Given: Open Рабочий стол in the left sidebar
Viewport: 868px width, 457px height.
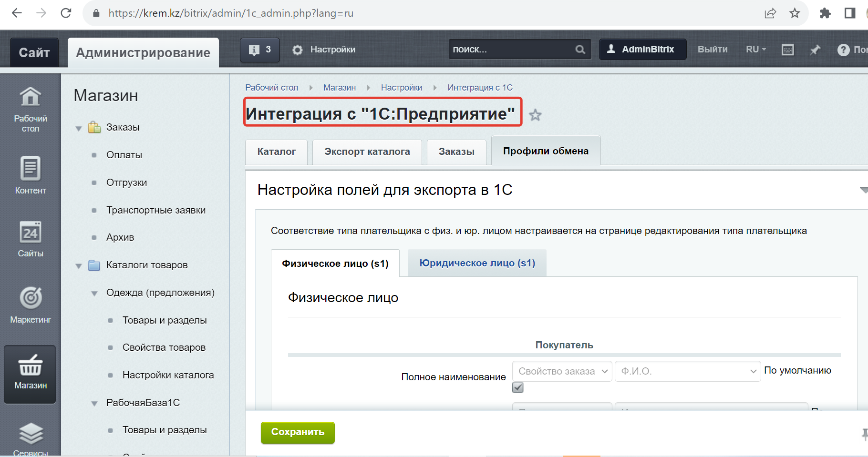Looking at the screenshot, I should [31, 109].
